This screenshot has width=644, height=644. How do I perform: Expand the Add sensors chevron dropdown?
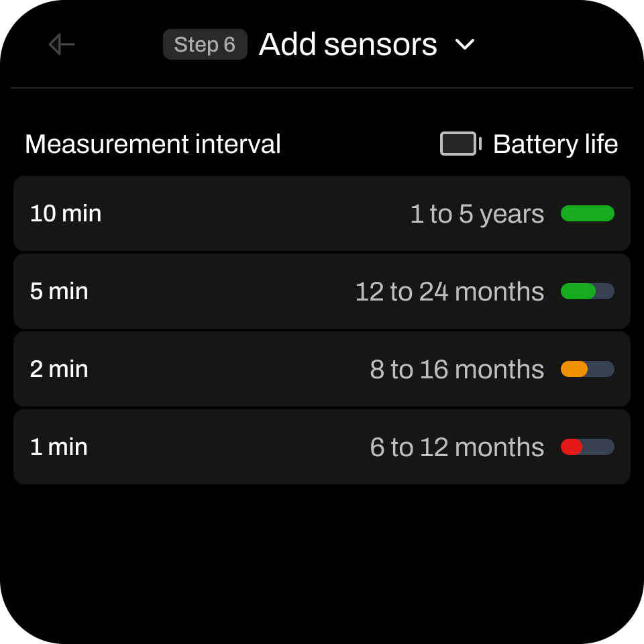465,45
